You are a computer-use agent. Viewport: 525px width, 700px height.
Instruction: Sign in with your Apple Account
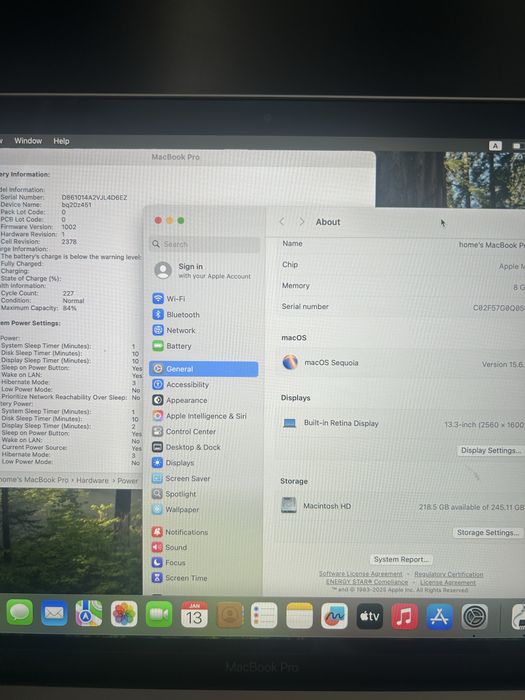203,271
